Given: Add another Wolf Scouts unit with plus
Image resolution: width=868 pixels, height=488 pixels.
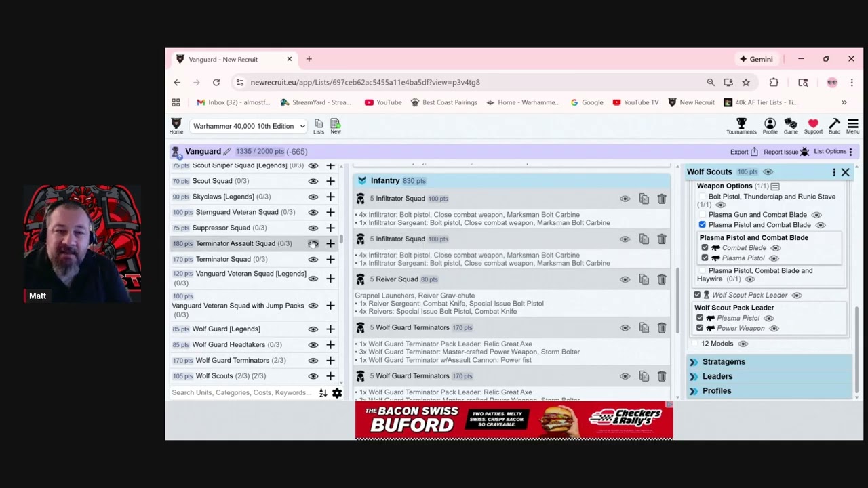Looking at the screenshot, I should tap(330, 375).
